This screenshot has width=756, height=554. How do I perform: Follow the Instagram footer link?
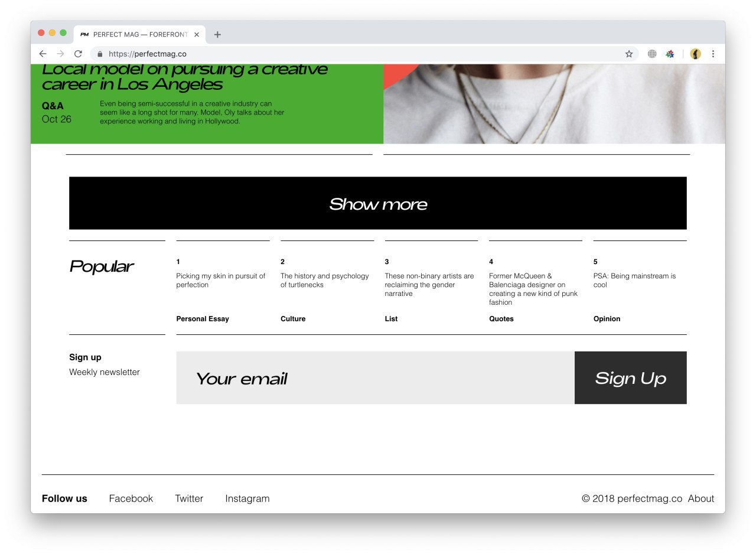point(247,498)
